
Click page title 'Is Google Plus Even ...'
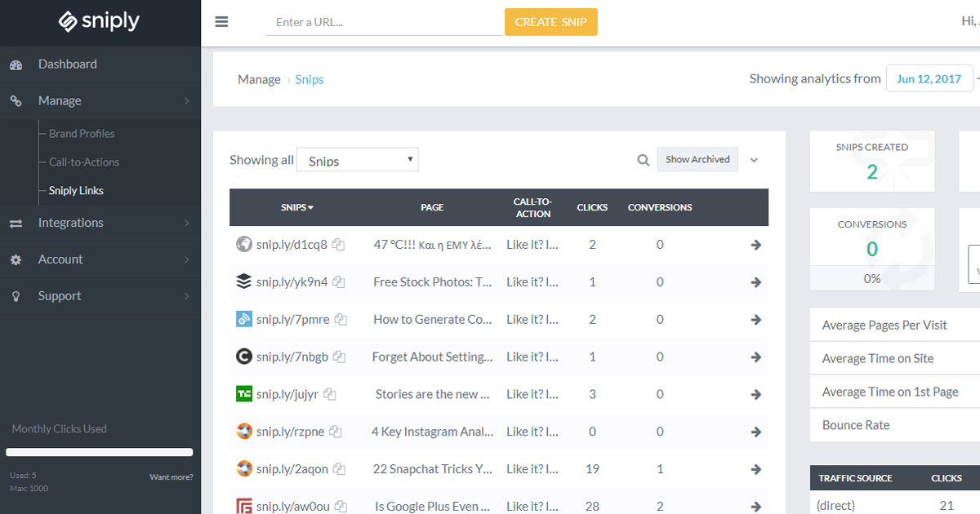tap(433, 507)
